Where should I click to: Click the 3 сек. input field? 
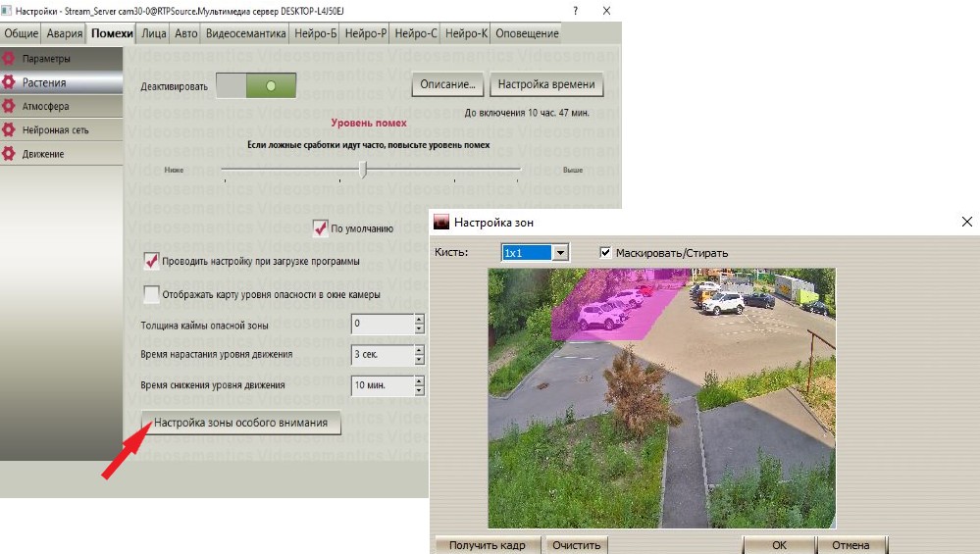[383, 354]
